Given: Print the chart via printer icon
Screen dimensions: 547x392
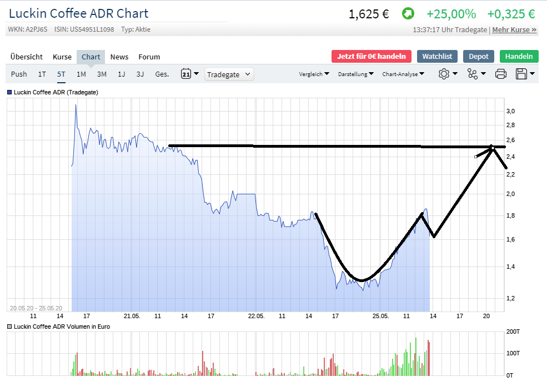Looking at the screenshot, I should coord(500,74).
